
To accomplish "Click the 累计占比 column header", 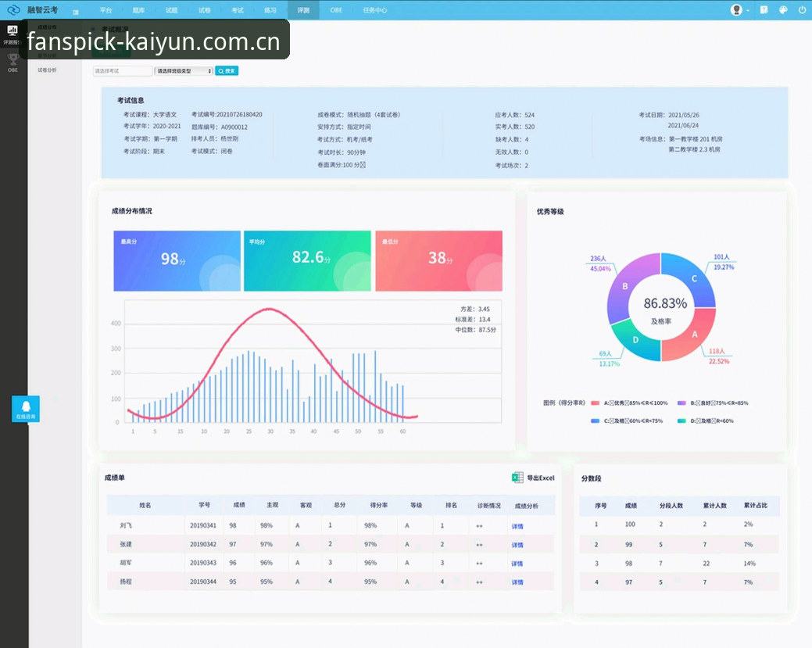I will (x=756, y=506).
